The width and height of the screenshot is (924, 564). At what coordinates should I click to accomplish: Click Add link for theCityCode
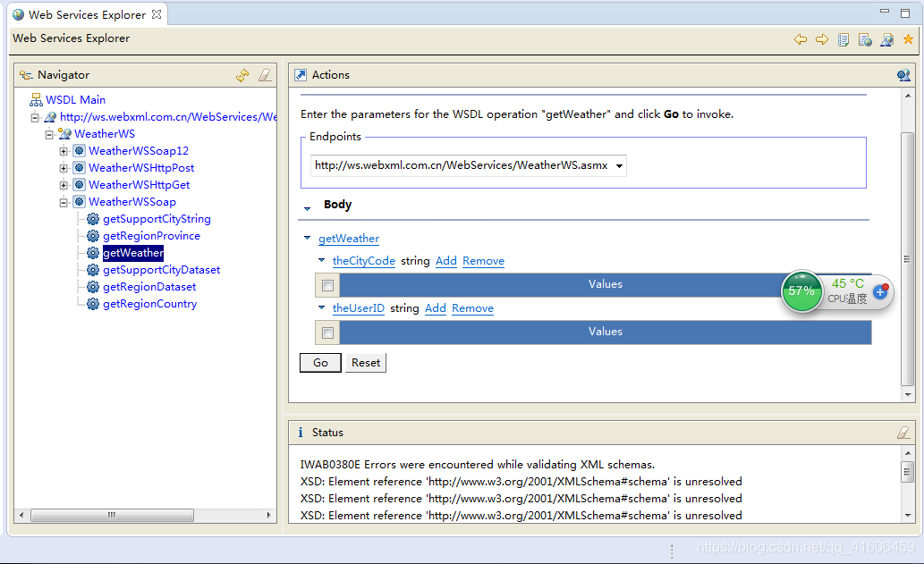(446, 261)
